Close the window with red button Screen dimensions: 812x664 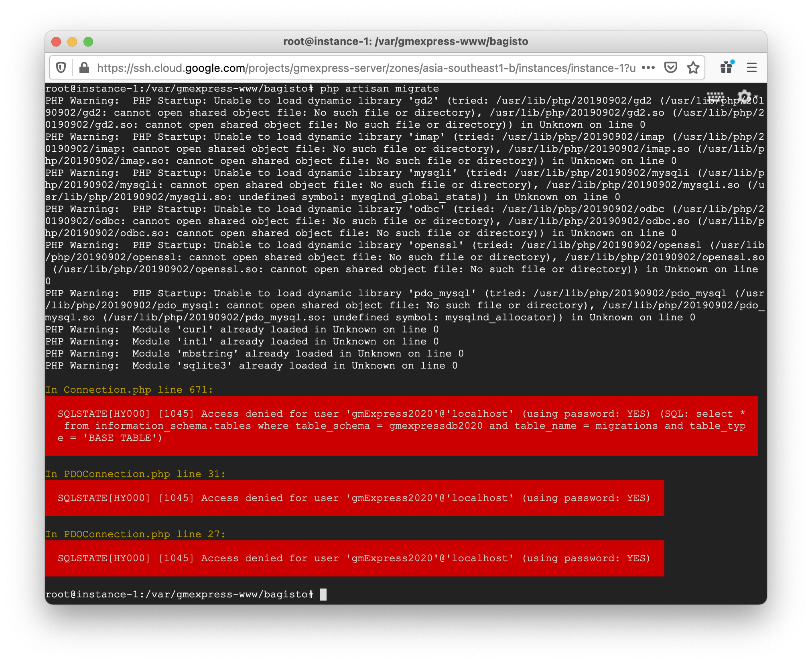pyautogui.click(x=57, y=42)
